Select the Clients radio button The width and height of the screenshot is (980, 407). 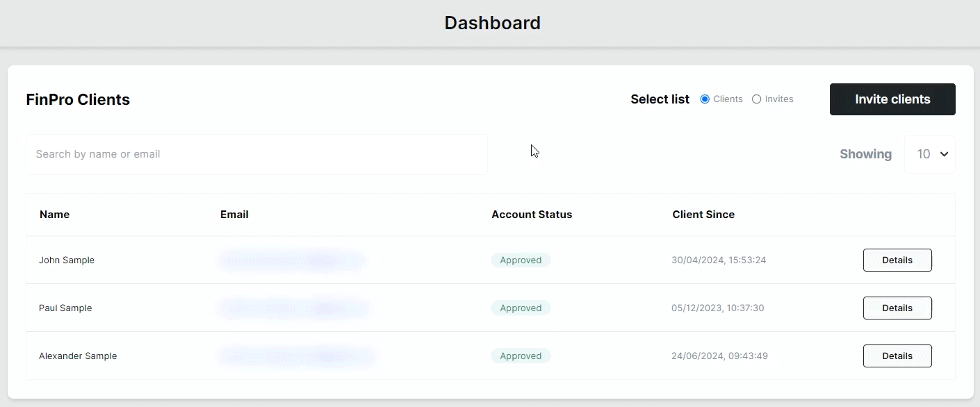pos(705,99)
